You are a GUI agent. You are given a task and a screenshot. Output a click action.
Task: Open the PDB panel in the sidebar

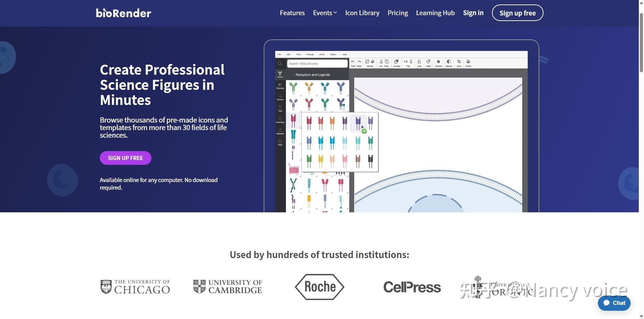pos(280,142)
